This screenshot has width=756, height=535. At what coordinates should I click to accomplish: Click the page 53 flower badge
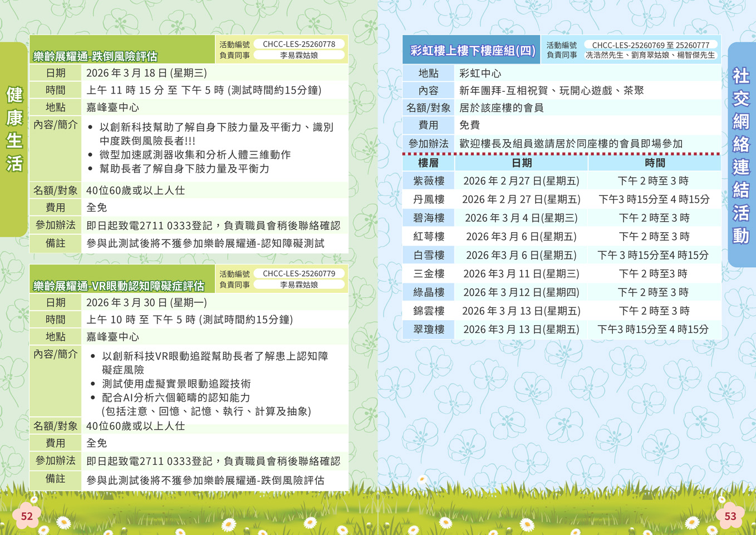pos(730,516)
